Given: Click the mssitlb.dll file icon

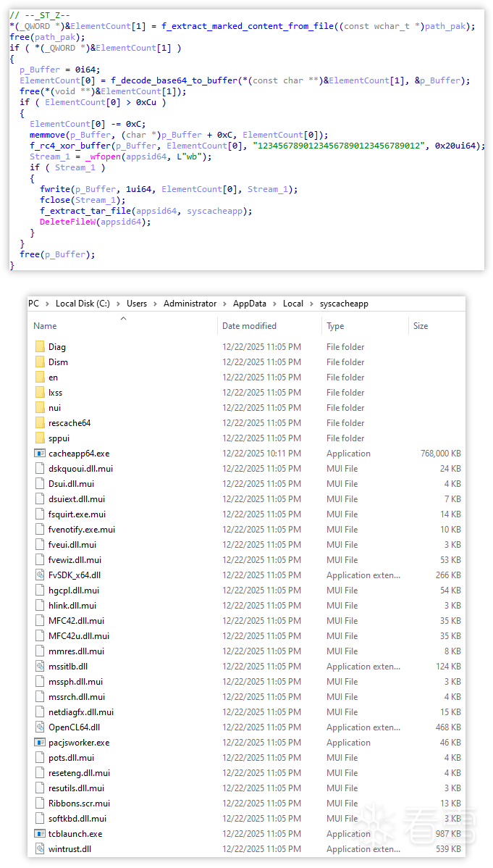Looking at the screenshot, I should pyautogui.click(x=40, y=667).
